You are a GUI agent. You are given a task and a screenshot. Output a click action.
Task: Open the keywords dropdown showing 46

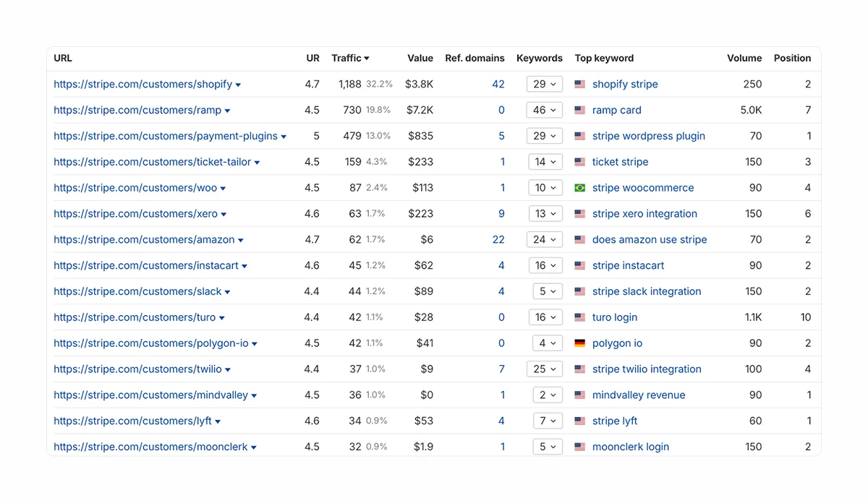click(544, 111)
